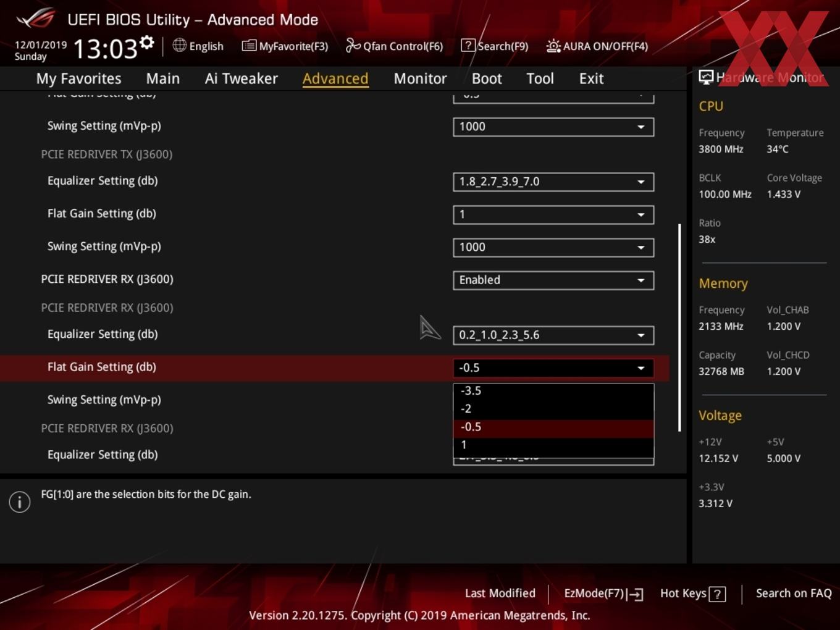Open clock settings gear icon
Image resolution: width=840 pixels, height=630 pixels.
click(147, 42)
